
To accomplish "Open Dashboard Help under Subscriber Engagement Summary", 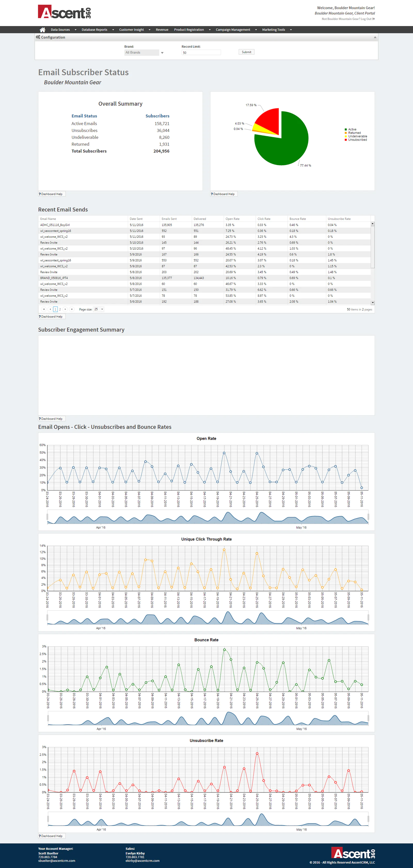I will pyautogui.click(x=52, y=419).
